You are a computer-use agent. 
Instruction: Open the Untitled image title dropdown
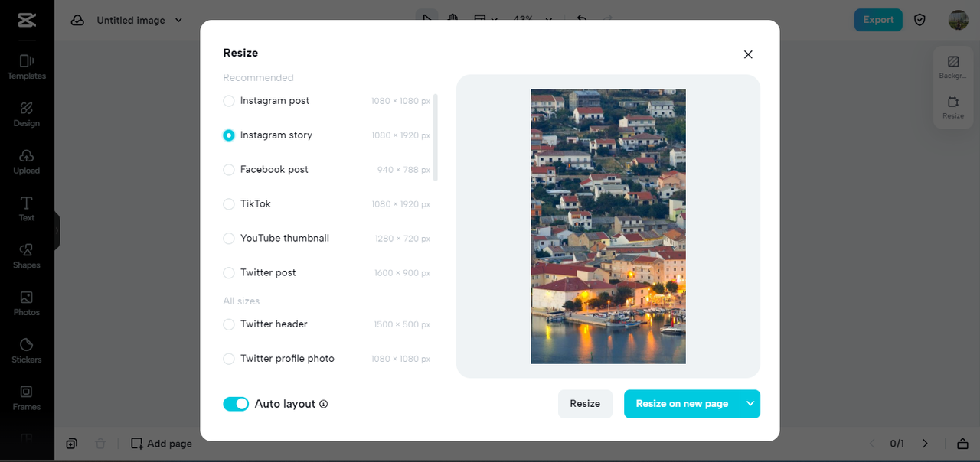178,21
